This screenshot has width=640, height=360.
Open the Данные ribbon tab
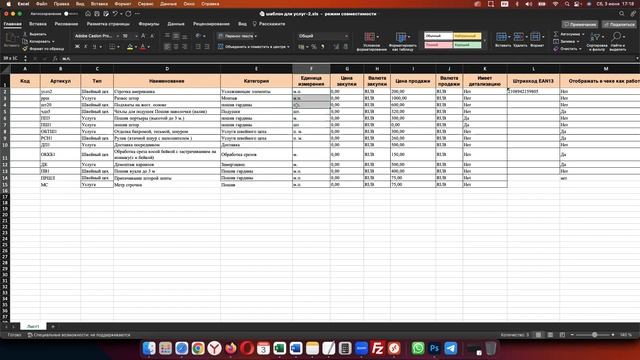(176, 24)
